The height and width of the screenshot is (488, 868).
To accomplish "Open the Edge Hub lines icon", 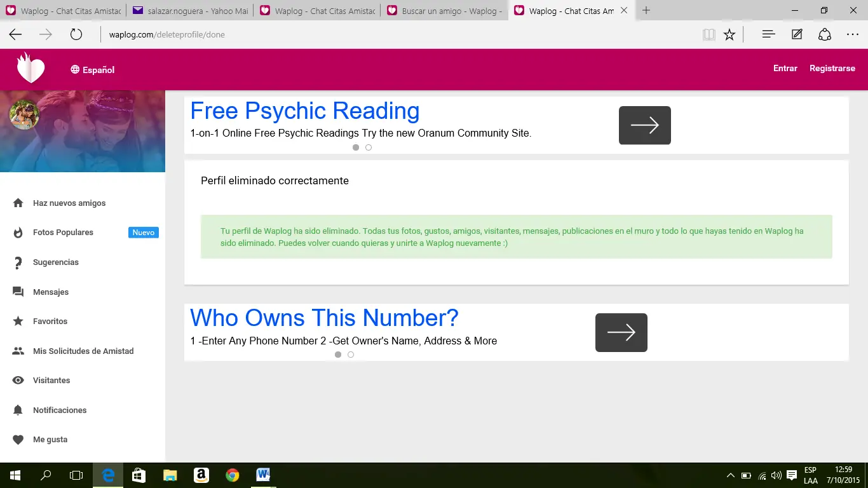I will 768,35.
